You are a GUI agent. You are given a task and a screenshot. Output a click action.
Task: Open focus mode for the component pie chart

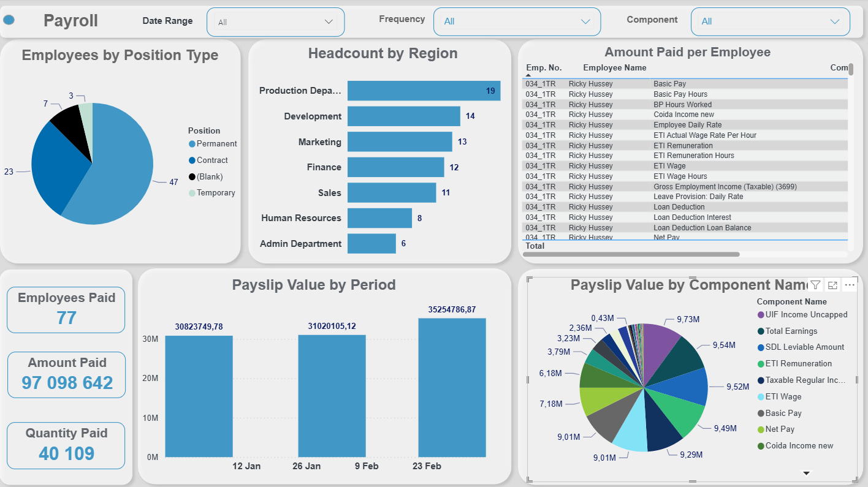click(832, 285)
